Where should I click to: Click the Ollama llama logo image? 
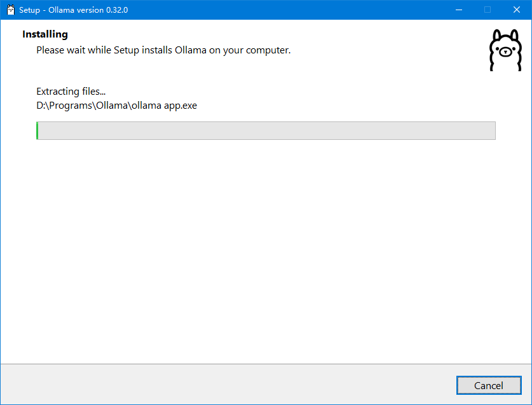pyautogui.click(x=505, y=50)
